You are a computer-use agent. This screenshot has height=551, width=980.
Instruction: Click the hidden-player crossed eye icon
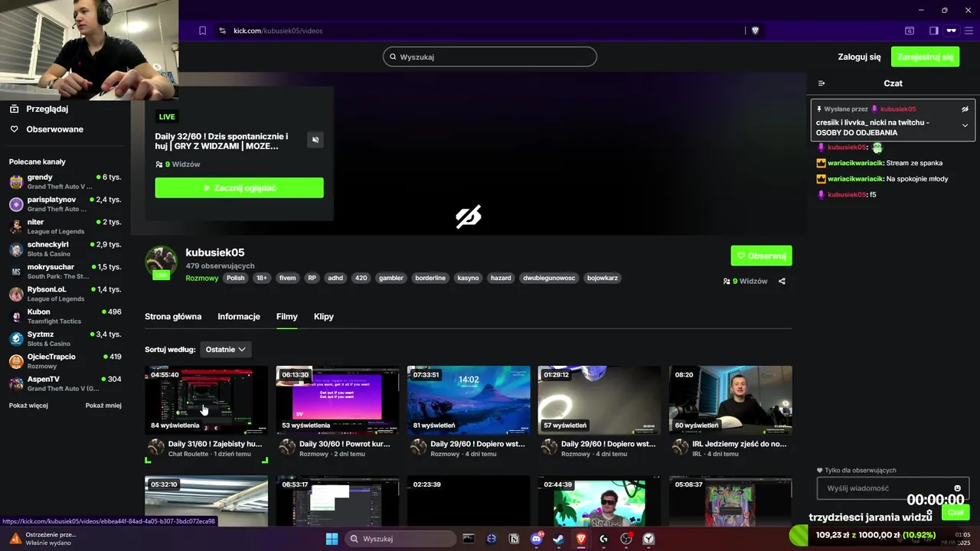click(469, 217)
